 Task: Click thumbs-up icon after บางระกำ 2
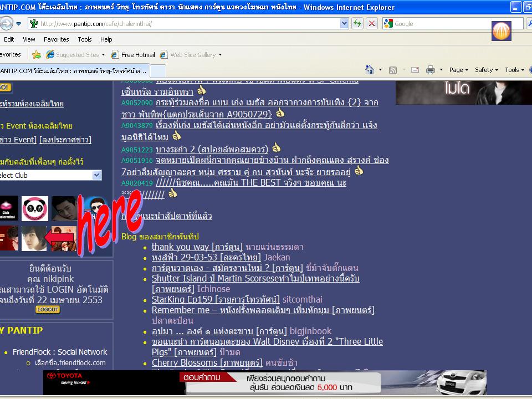pyautogui.click(x=277, y=147)
